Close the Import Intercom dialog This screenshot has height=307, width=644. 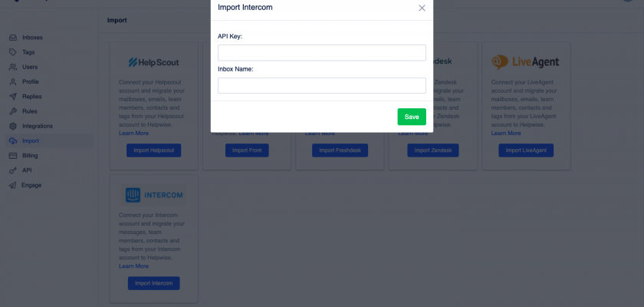click(422, 8)
